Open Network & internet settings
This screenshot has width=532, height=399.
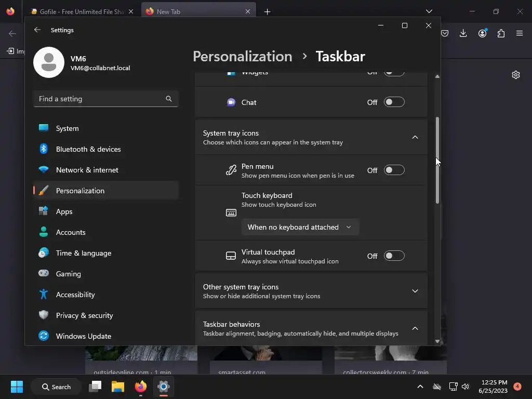106,170
